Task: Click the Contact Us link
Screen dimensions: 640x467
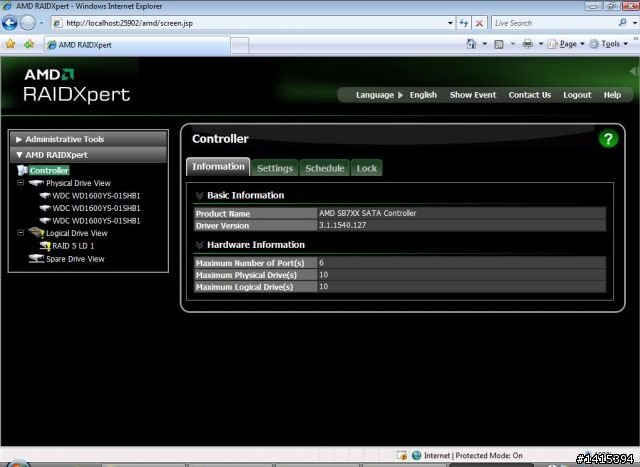Action: coord(530,95)
